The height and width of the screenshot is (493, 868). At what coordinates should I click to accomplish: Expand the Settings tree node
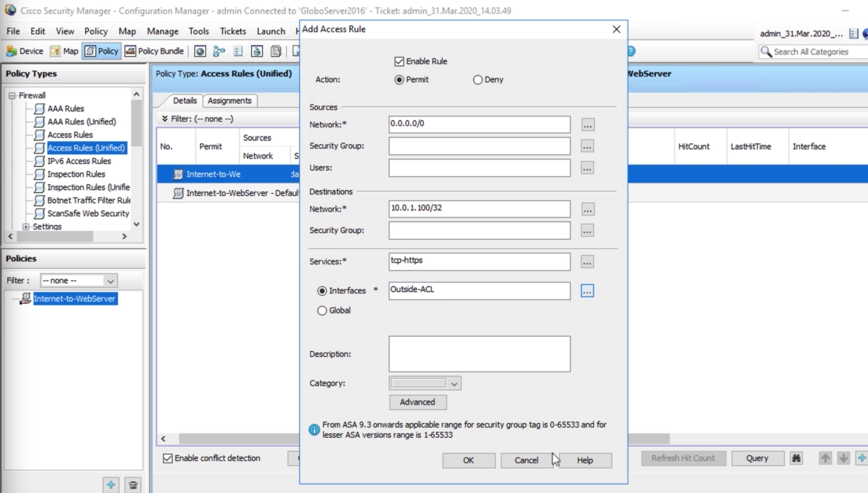pyautogui.click(x=26, y=227)
